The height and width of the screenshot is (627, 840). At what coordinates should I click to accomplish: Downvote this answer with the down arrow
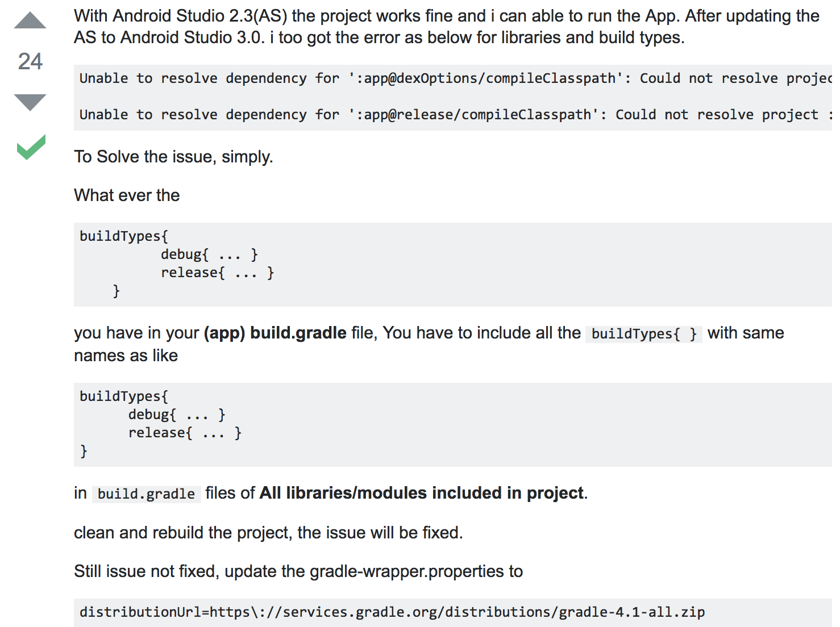pos(30,102)
